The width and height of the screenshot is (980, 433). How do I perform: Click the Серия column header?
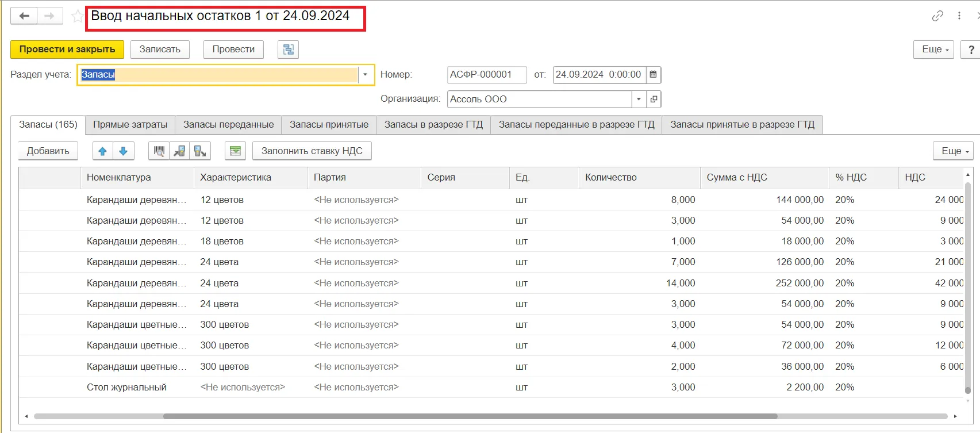(x=466, y=178)
